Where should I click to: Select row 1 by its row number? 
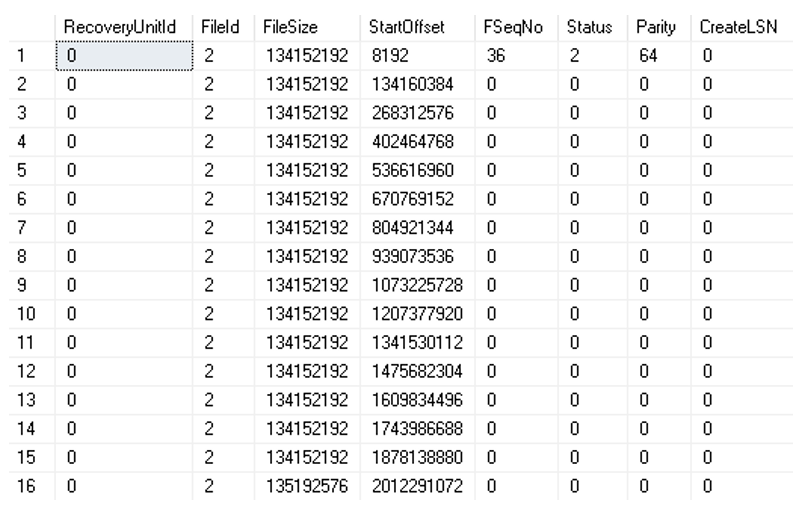[24, 58]
